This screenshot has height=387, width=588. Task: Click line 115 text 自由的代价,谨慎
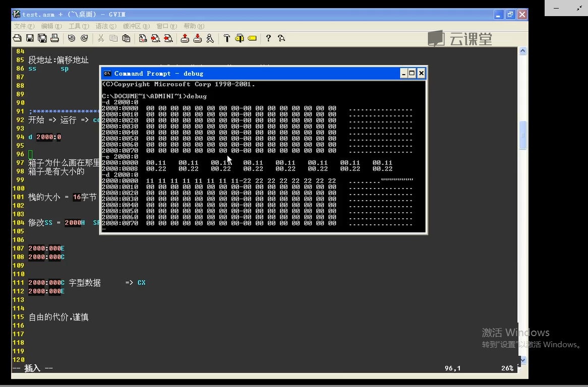58,317
